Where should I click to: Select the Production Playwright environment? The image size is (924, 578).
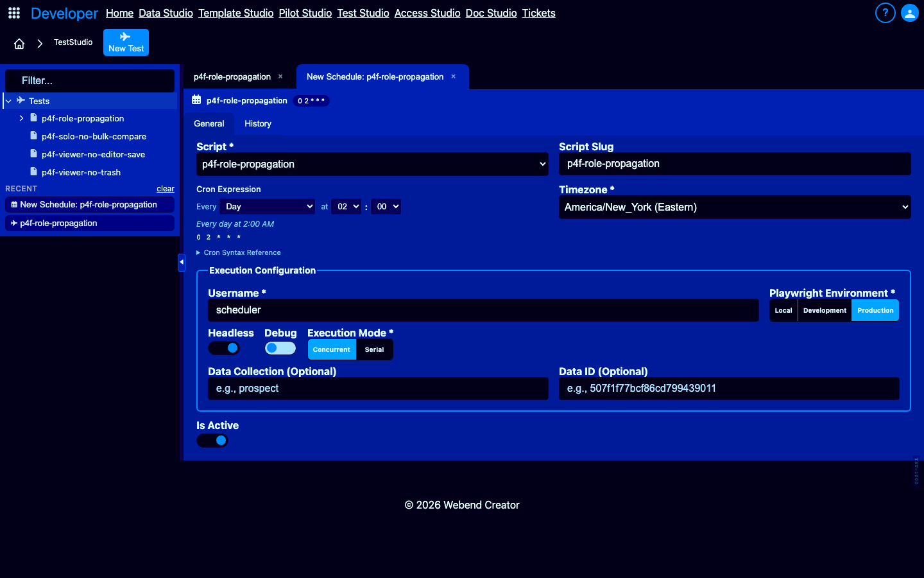875,310
